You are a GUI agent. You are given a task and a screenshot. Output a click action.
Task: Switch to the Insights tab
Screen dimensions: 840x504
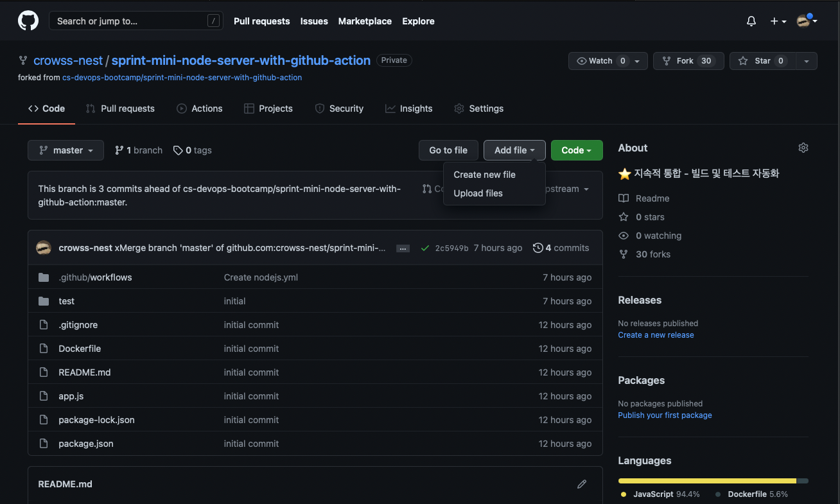pyautogui.click(x=409, y=109)
